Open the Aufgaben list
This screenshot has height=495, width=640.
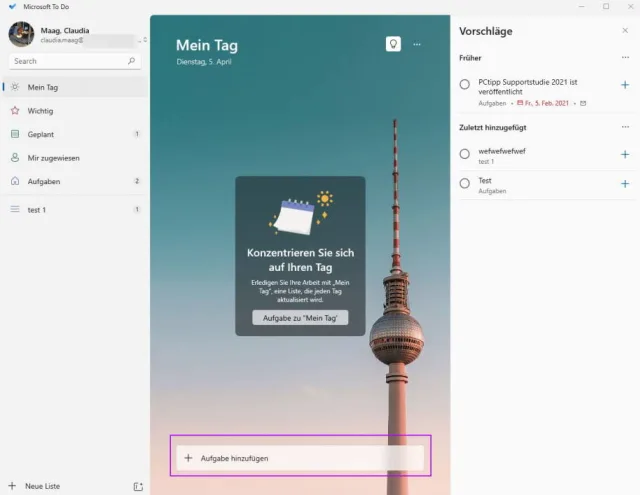(x=43, y=181)
